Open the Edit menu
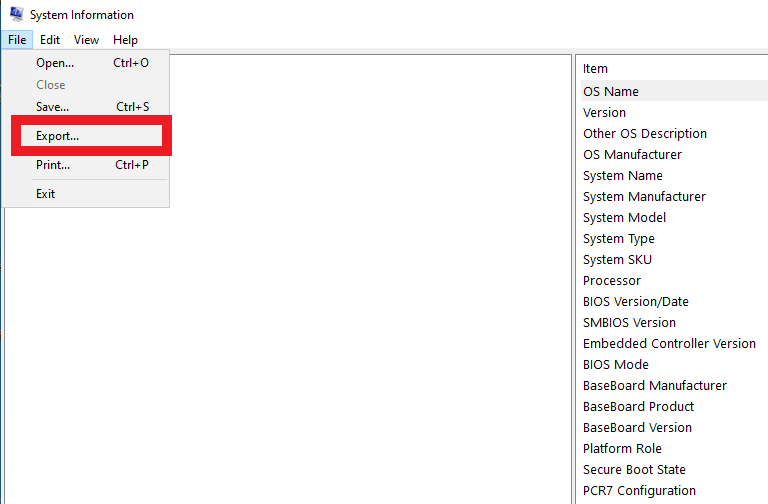The height and width of the screenshot is (504, 768). (50, 40)
